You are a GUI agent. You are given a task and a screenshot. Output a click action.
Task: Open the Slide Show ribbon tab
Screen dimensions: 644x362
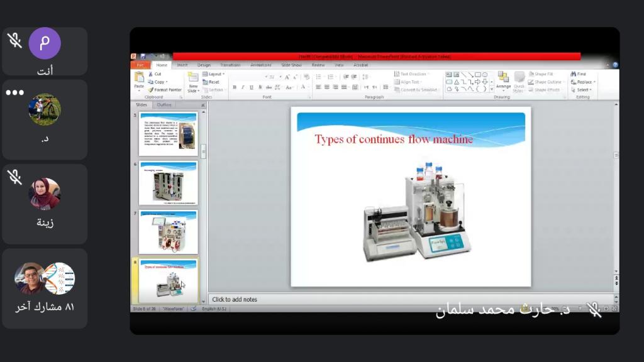click(291, 65)
